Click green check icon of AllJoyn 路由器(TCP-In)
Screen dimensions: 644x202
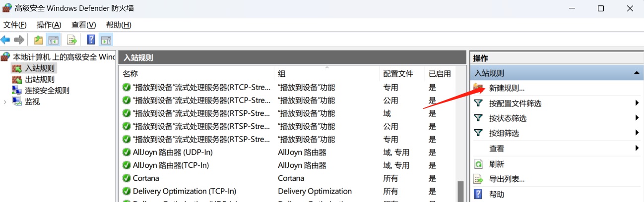pos(127,165)
